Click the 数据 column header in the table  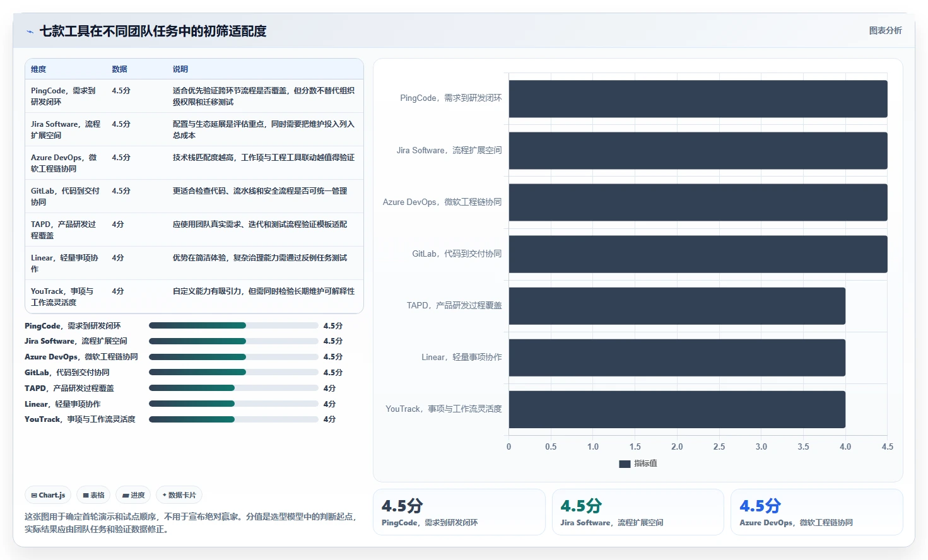point(120,69)
